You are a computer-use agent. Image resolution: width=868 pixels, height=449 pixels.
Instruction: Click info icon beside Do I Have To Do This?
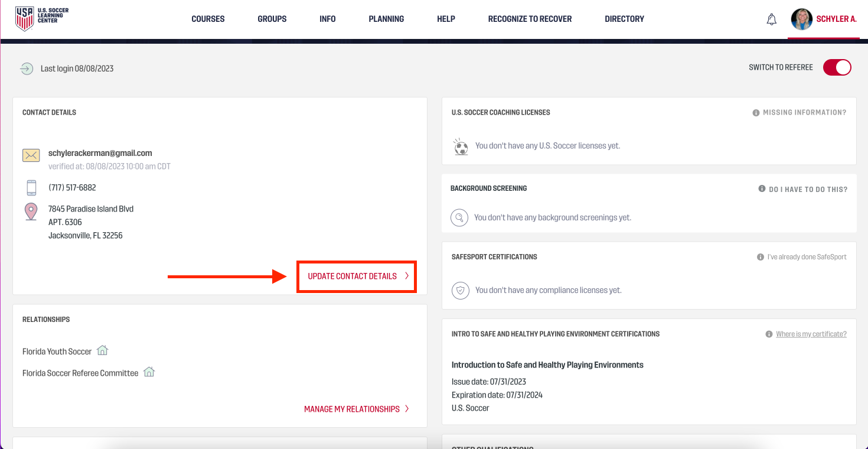coord(762,189)
